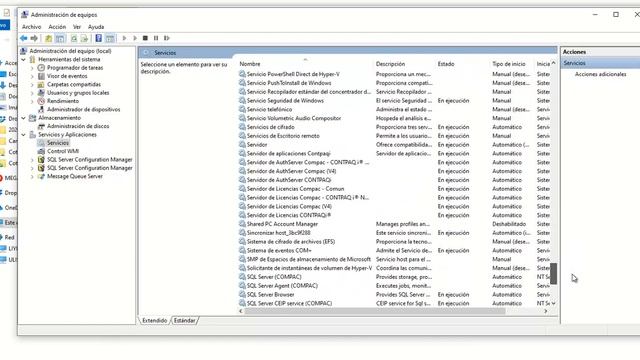
Task: Click the Restart service icon
Action: pyautogui.click(x=167, y=38)
